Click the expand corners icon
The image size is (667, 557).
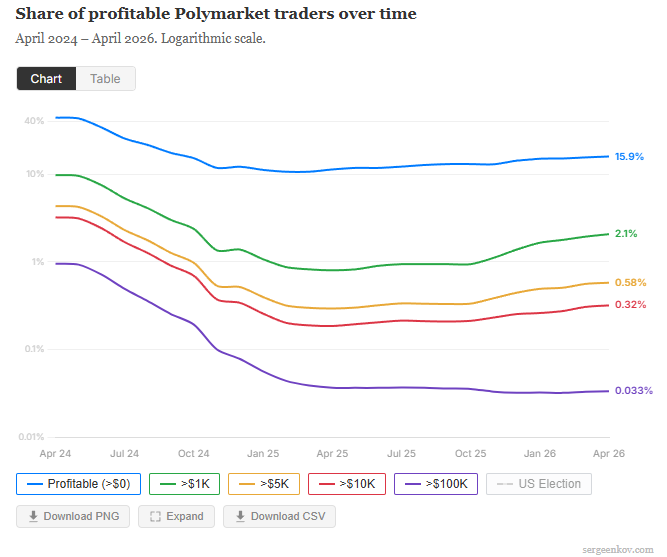click(x=155, y=516)
